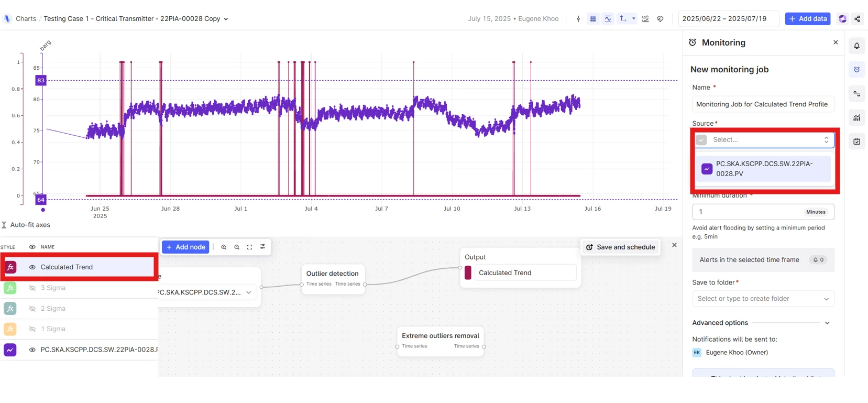The width and height of the screenshot is (868, 403).
Task: Show the hidden 3 Sigma series
Action: [x=32, y=288]
